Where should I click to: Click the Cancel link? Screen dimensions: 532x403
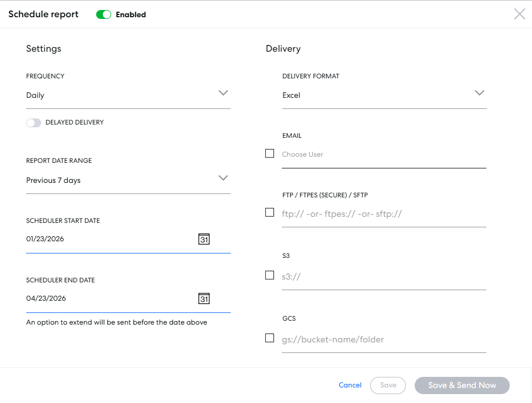tap(350, 385)
